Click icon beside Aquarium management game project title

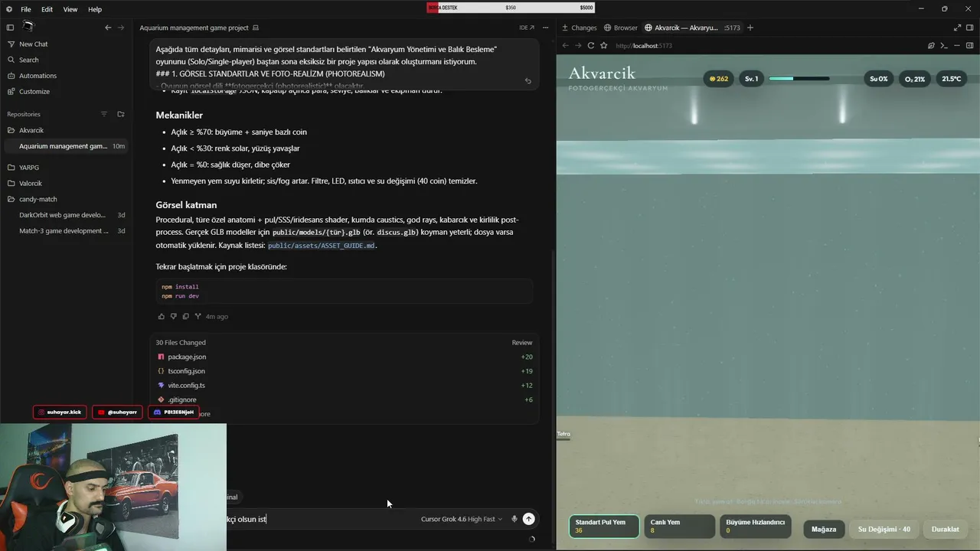[x=256, y=28]
